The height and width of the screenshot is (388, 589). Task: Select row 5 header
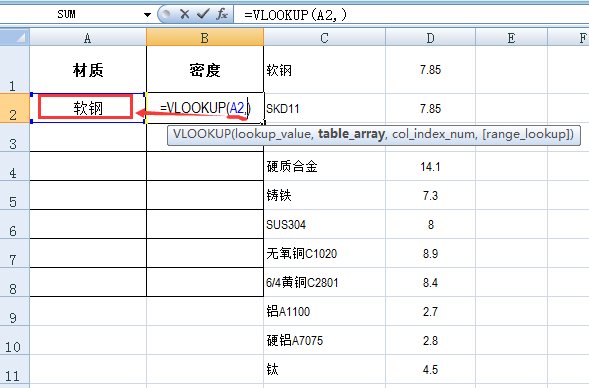pos(15,195)
